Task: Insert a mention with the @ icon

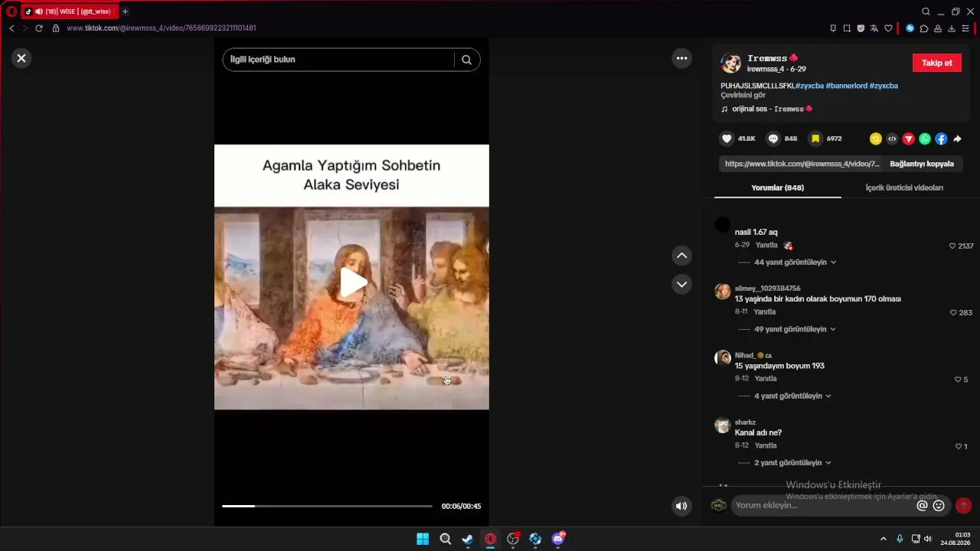Action: 922,505
